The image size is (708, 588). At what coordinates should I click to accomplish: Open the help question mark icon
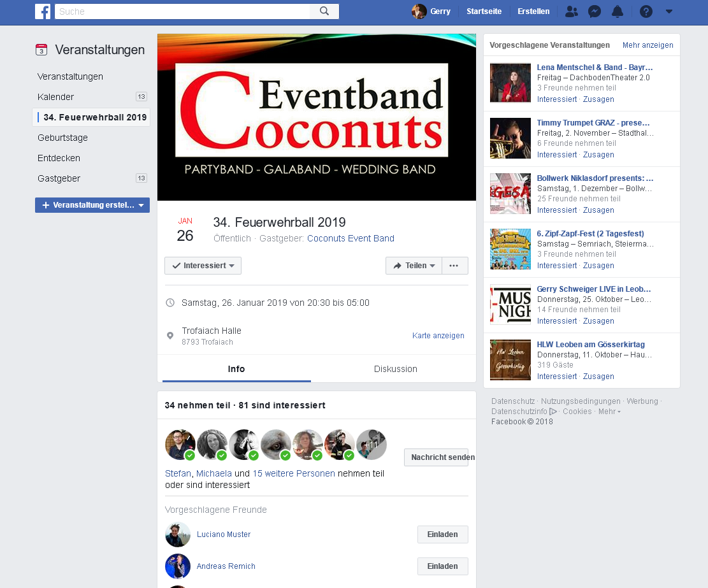pos(646,11)
